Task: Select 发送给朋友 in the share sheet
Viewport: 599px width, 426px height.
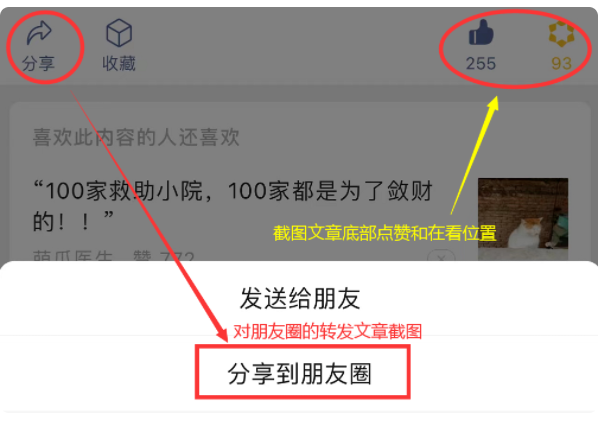Action: point(300,298)
